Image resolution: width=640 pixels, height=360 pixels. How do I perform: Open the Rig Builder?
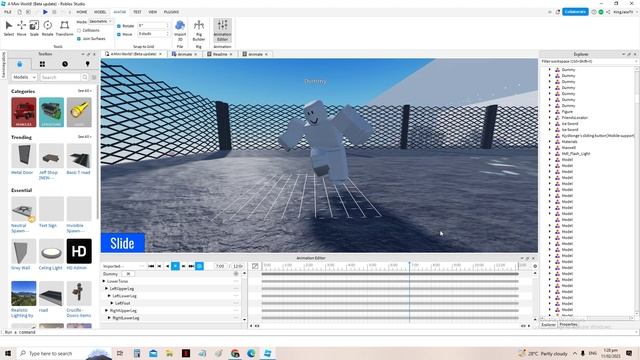coord(199,30)
